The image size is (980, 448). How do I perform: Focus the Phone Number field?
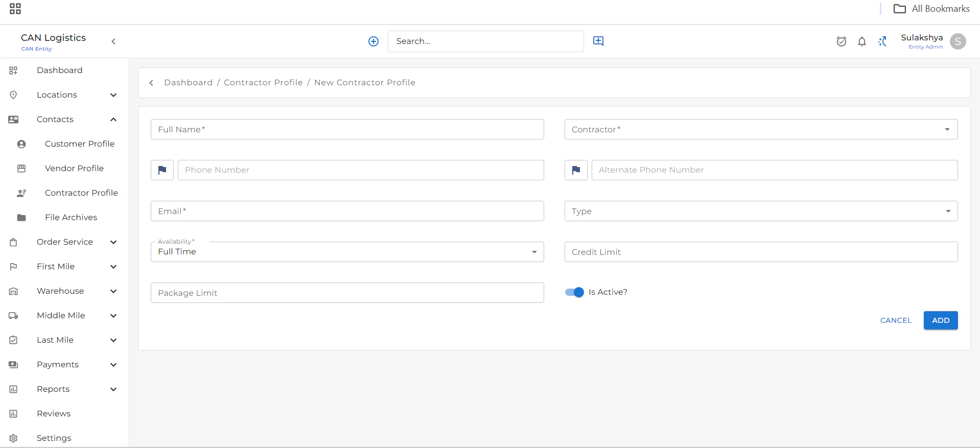[361, 170]
